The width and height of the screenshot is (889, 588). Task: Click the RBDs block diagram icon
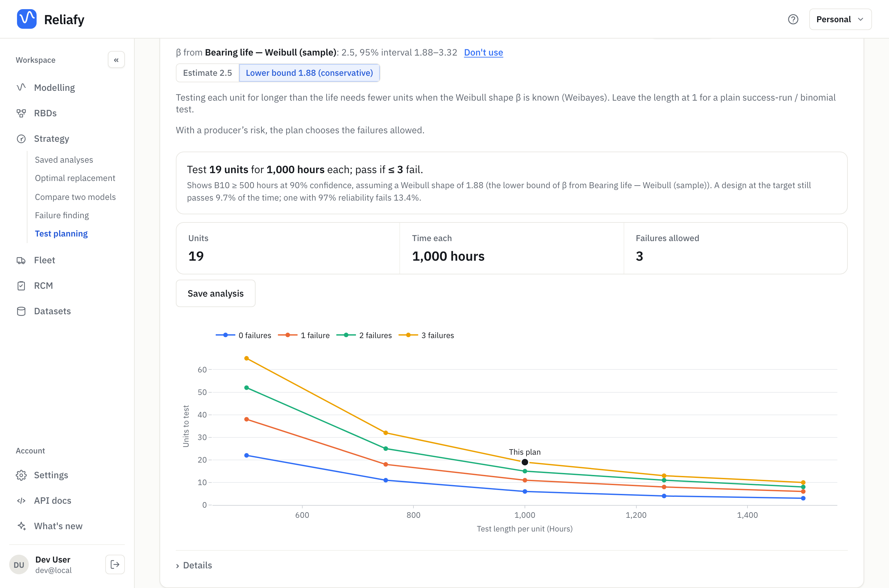pyautogui.click(x=21, y=113)
